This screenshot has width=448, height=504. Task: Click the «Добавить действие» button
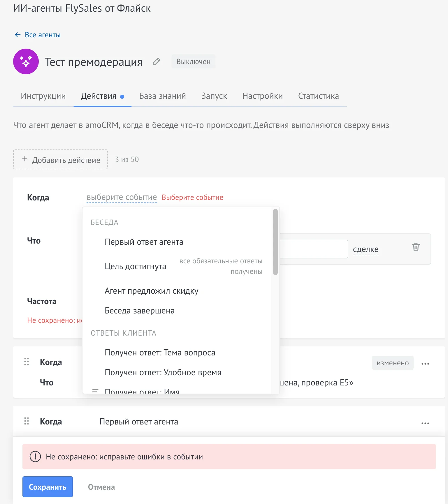[x=60, y=159]
